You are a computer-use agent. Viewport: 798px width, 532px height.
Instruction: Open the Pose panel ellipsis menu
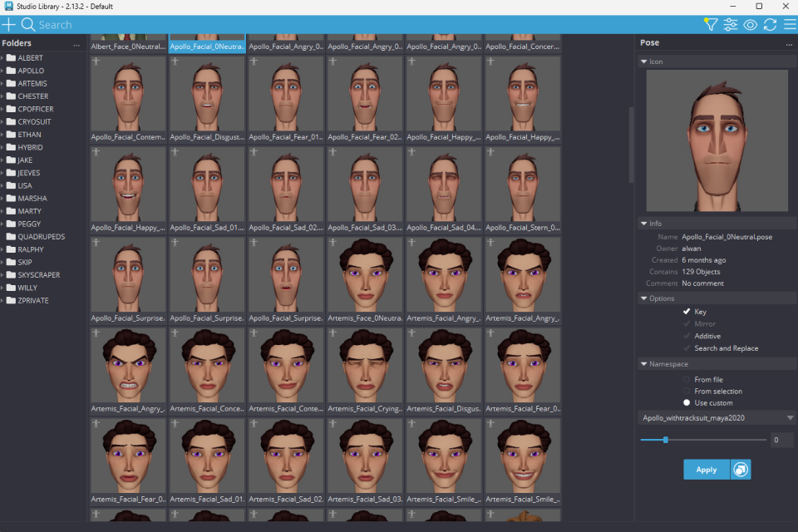(789, 44)
